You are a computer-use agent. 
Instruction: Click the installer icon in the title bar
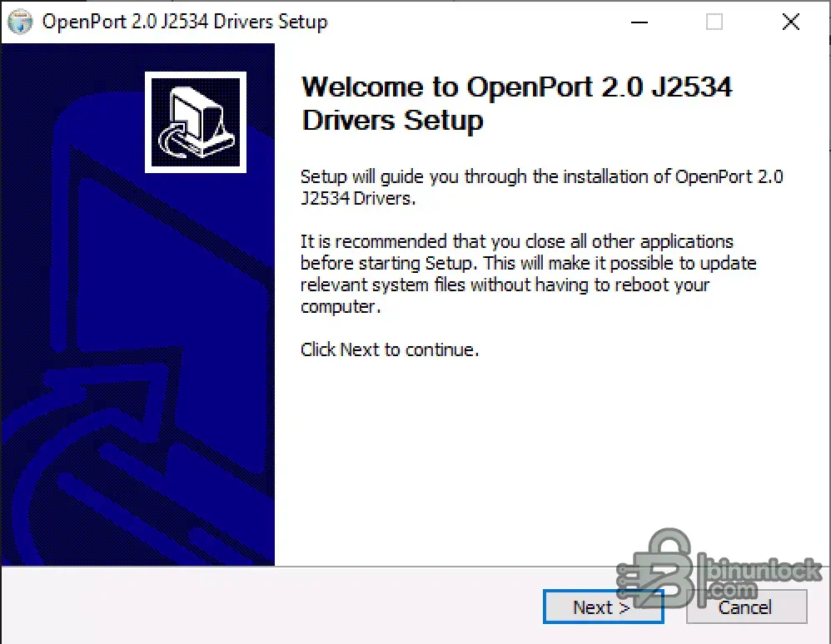pyautogui.click(x=20, y=22)
